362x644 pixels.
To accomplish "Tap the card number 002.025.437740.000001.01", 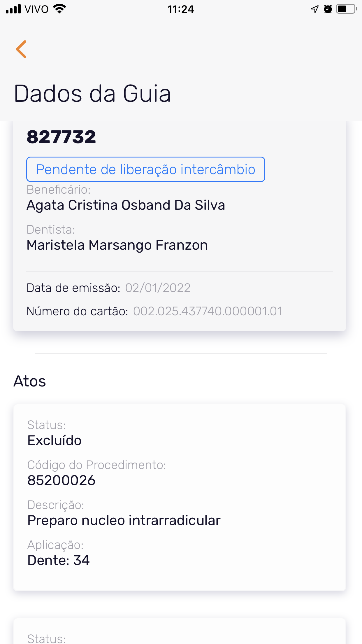I will coord(208,311).
